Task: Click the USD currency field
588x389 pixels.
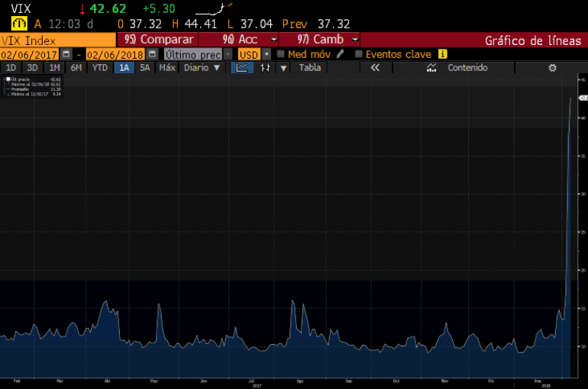Action: click(249, 55)
